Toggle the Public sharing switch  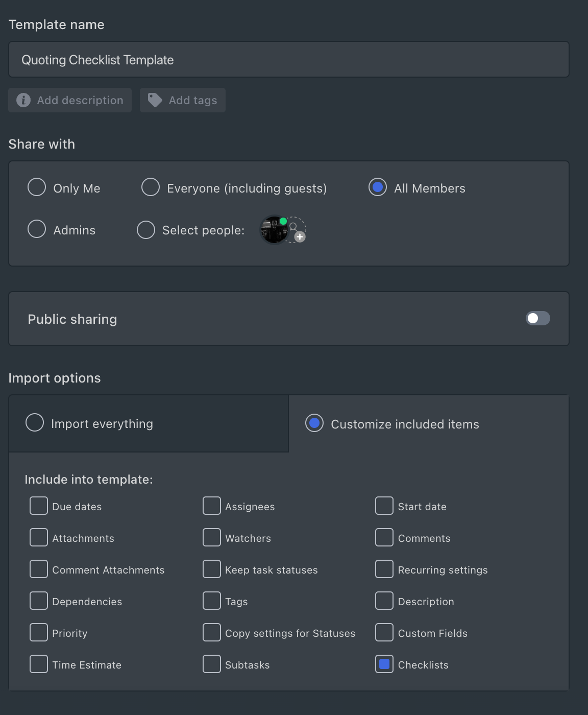click(x=537, y=319)
